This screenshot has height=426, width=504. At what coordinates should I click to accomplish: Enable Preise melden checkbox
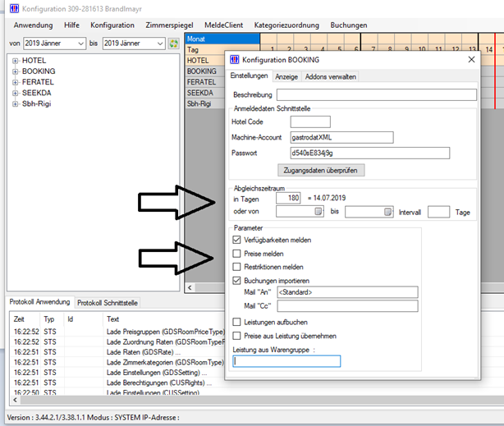(x=236, y=254)
